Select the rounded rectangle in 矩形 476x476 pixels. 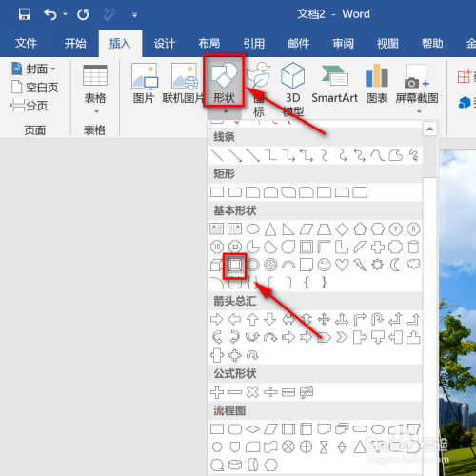click(x=235, y=192)
